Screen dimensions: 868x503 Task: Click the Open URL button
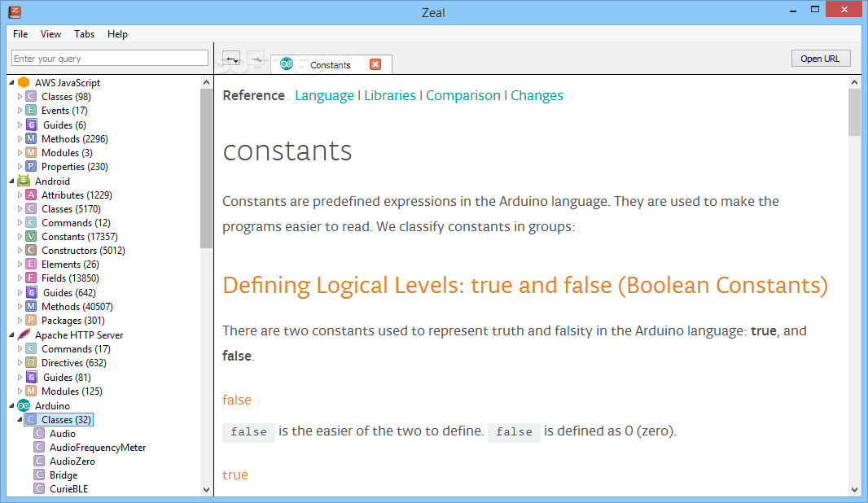click(821, 58)
